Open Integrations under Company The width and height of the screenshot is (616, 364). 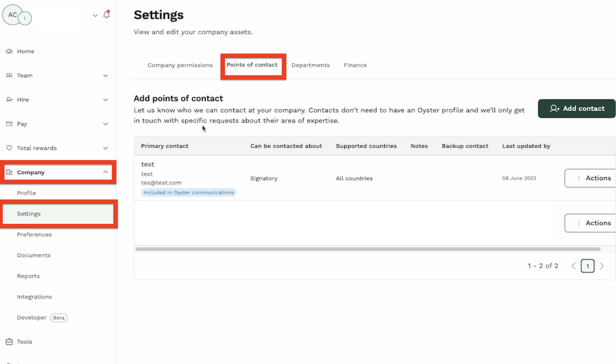[34, 297]
